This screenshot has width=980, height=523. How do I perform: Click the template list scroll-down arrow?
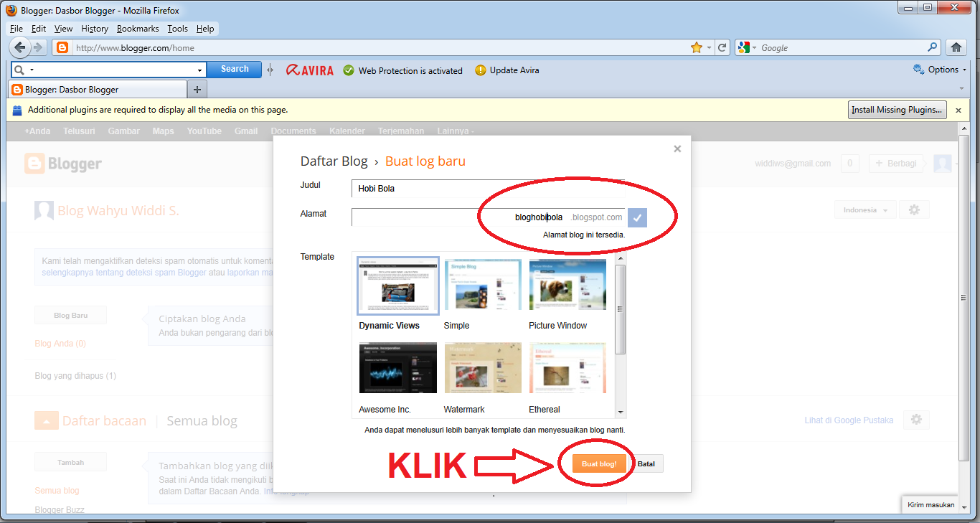point(621,413)
